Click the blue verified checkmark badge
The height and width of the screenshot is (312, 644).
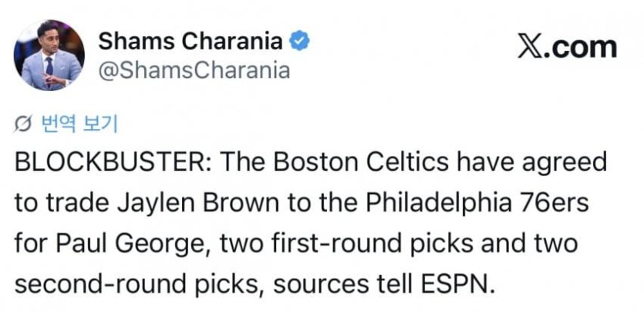click(300, 41)
